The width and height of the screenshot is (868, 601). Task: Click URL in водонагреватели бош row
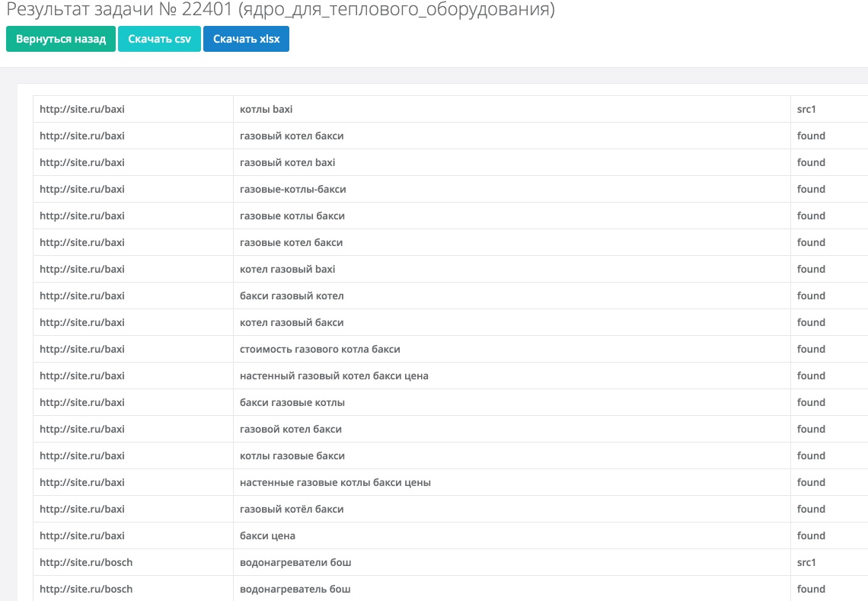[x=86, y=562]
